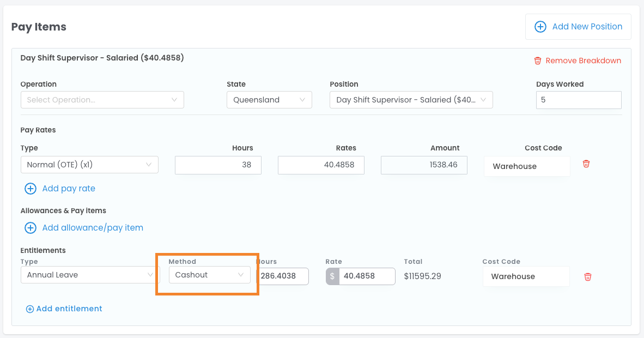Screen dimensions: 644x338
Task: Click the Days Worked input field
Action: 579,100
